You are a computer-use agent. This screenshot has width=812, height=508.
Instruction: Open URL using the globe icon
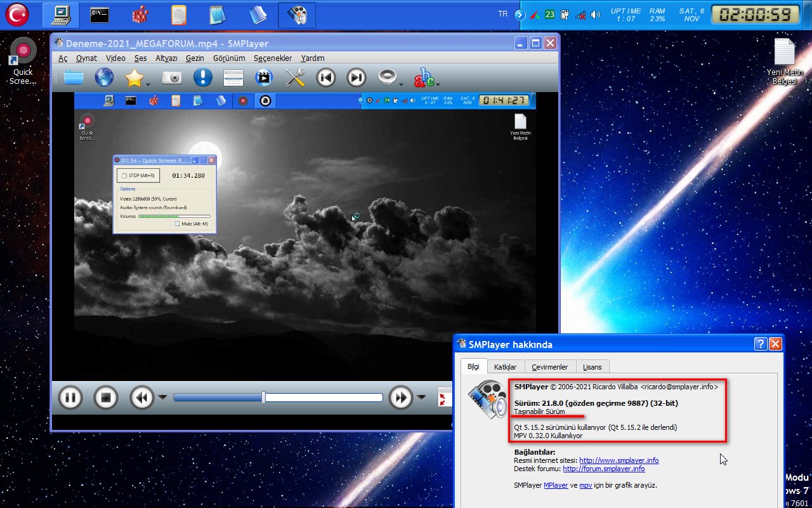[x=104, y=78]
